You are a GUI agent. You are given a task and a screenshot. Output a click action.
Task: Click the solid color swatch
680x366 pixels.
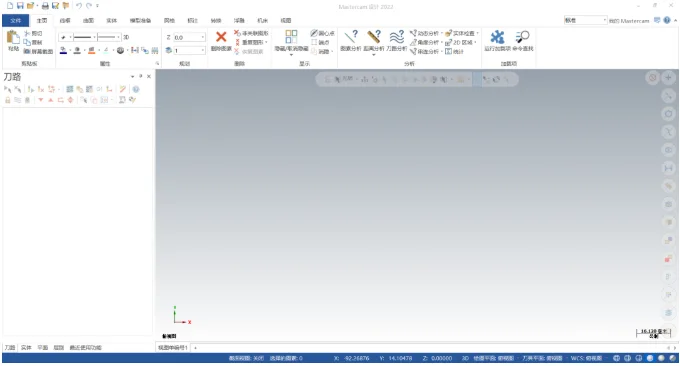(x=77, y=50)
